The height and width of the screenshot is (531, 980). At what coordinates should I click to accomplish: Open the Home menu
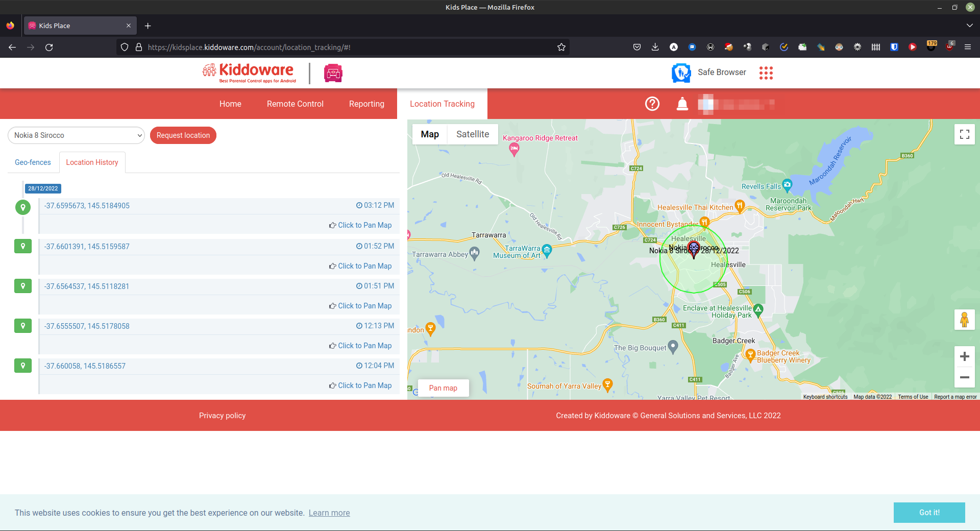click(230, 104)
